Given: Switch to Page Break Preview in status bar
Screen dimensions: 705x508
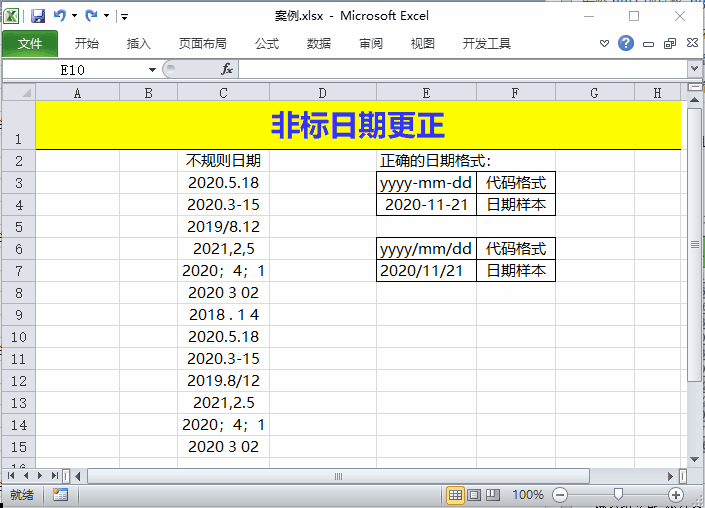Looking at the screenshot, I should 494,495.
